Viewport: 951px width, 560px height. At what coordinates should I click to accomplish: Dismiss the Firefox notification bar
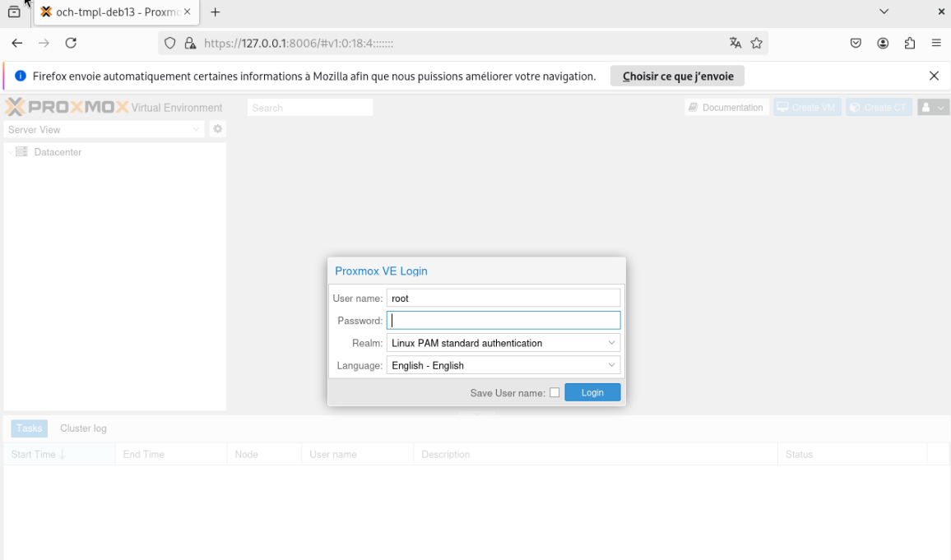934,76
